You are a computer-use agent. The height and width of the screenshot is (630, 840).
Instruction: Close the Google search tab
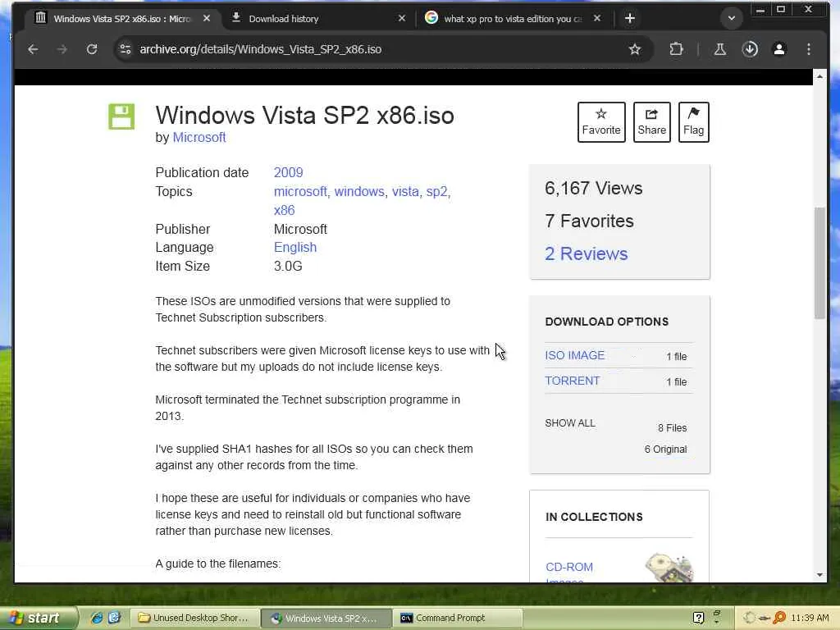(x=597, y=19)
